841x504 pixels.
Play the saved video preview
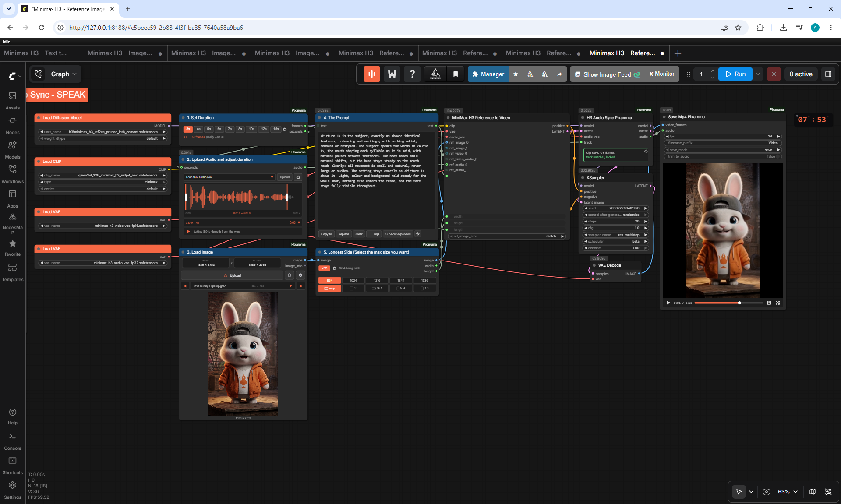[668, 303]
